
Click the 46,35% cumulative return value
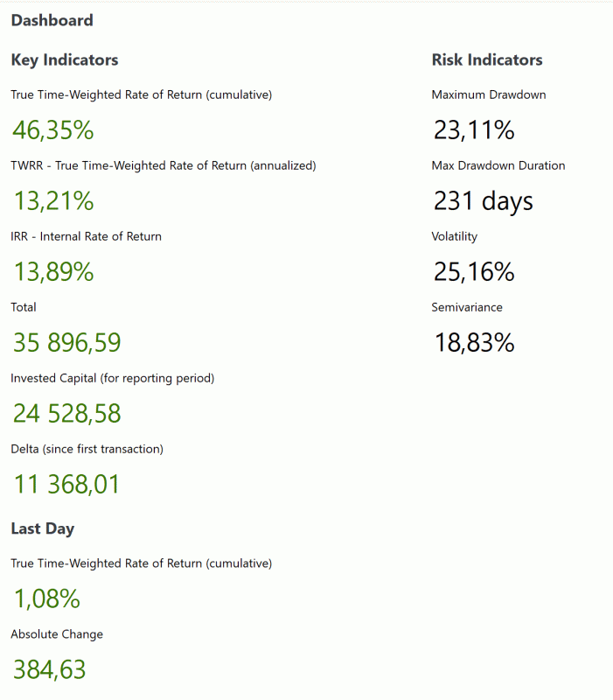(52, 130)
